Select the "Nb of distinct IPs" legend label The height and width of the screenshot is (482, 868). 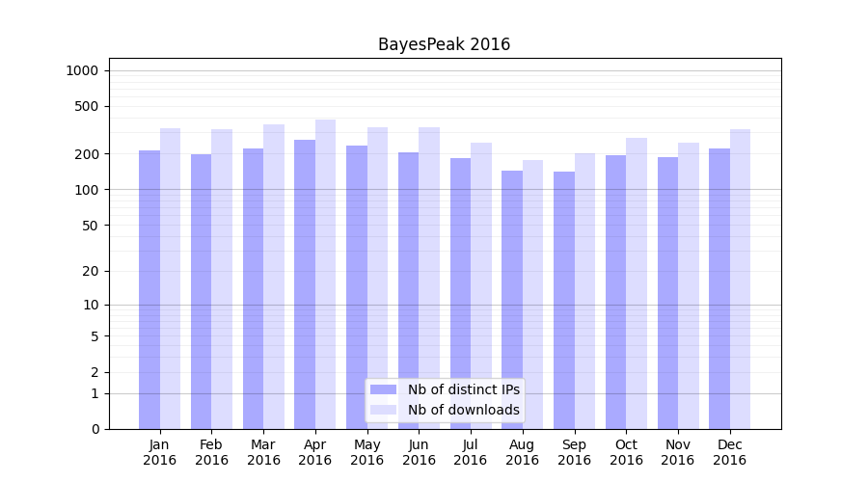pyautogui.click(x=463, y=389)
